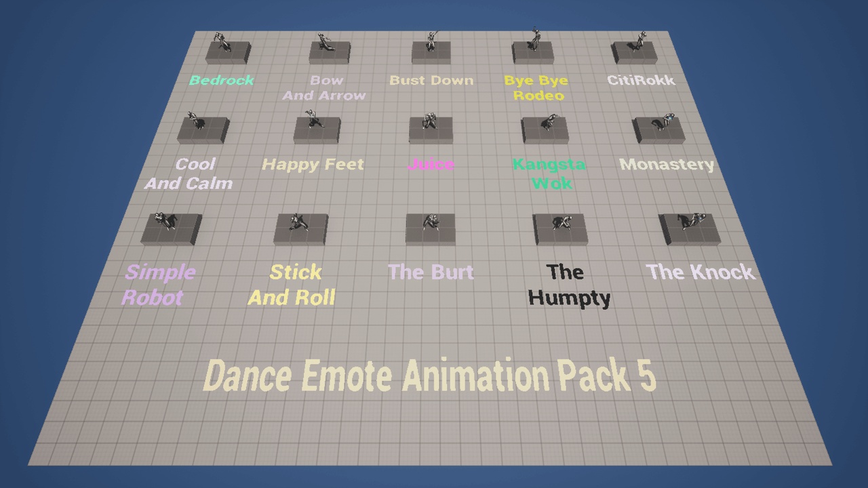The image size is (868, 488).
Task: Select the Bust Down dancing figure
Action: [x=431, y=41]
